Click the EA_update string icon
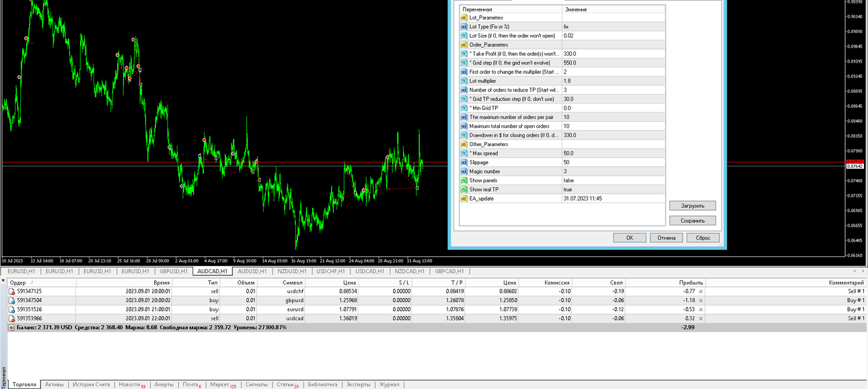The height and width of the screenshot is (389, 868). [x=464, y=199]
